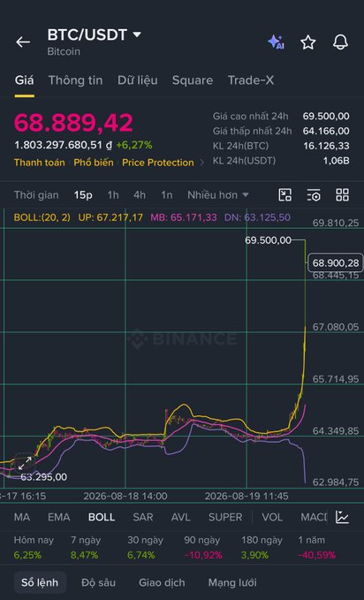Click the current price 68.889,42
The height and width of the screenshot is (600, 364).
[73, 123]
